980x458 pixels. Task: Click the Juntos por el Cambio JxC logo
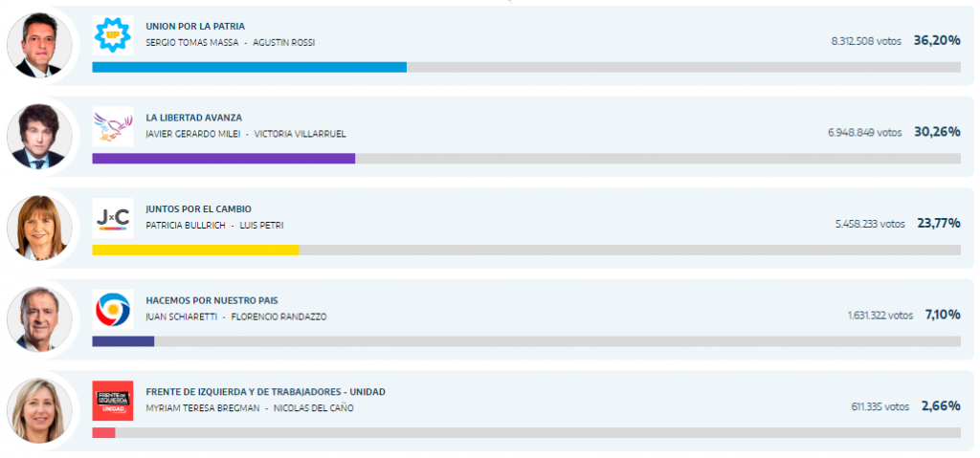click(x=113, y=218)
